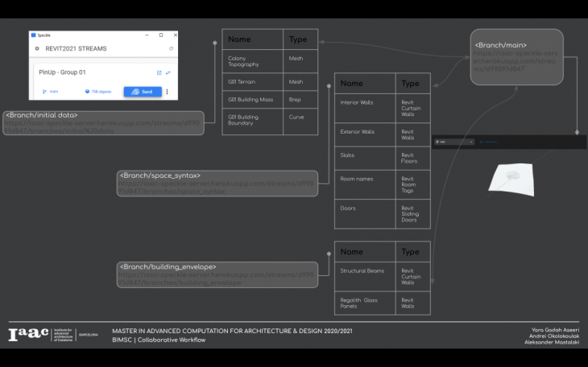
Task: Click the 758 objects cube icon
Action: (x=87, y=92)
